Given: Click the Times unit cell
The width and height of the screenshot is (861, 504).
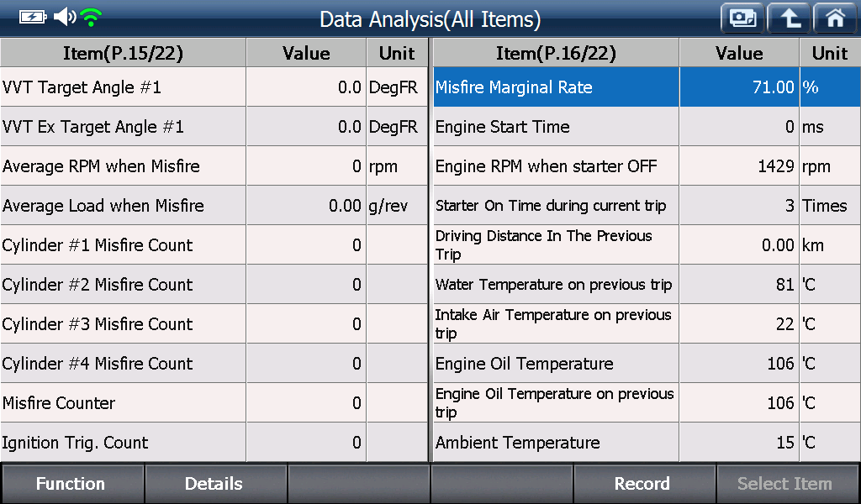Looking at the screenshot, I should click(x=830, y=206).
